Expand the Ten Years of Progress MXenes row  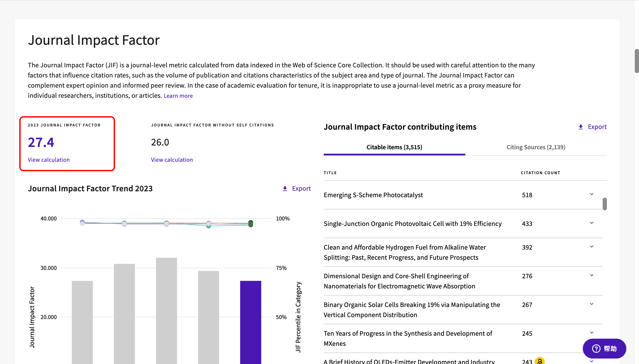coord(591,333)
